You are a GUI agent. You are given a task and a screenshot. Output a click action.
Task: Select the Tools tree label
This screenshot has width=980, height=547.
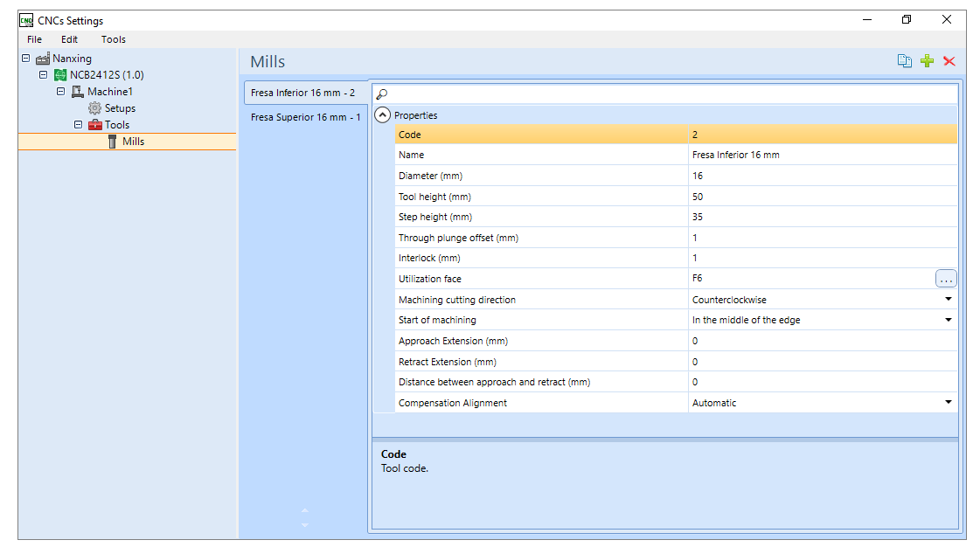tap(117, 125)
